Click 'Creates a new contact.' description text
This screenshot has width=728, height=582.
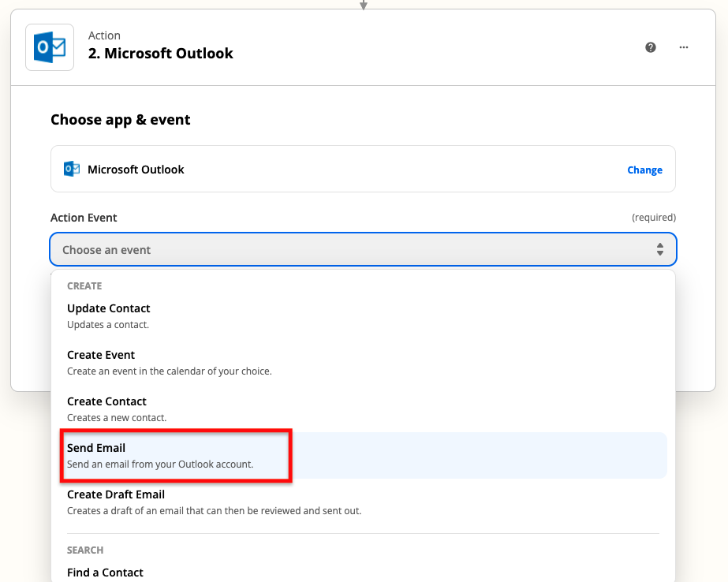coord(117,418)
